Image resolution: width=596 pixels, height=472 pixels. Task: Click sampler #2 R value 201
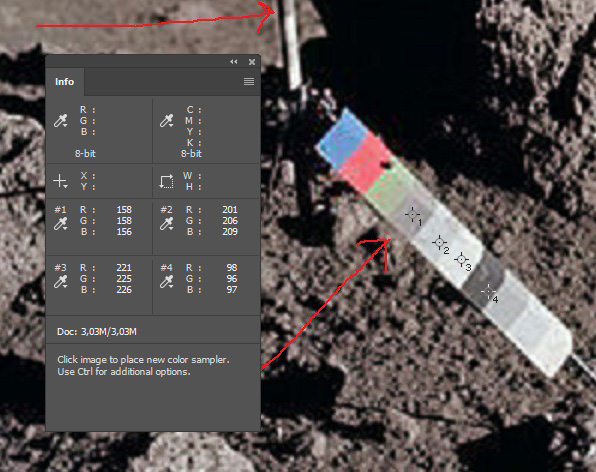point(230,210)
